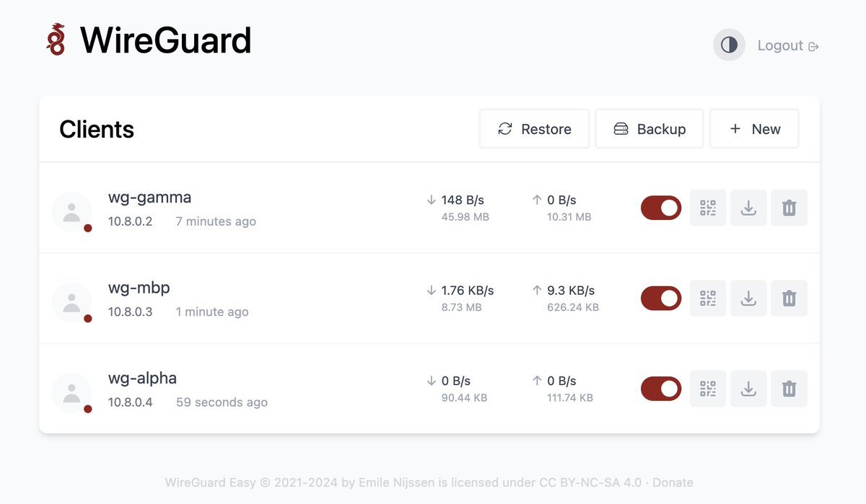Download wg-mbp configuration file
Image resolution: width=866 pixels, height=504 pixels.
[748, 299]
